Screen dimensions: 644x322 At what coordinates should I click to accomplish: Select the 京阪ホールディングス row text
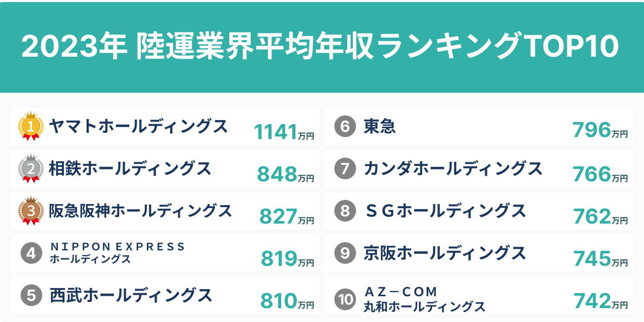pyautogui.click(x=445, y=253)
